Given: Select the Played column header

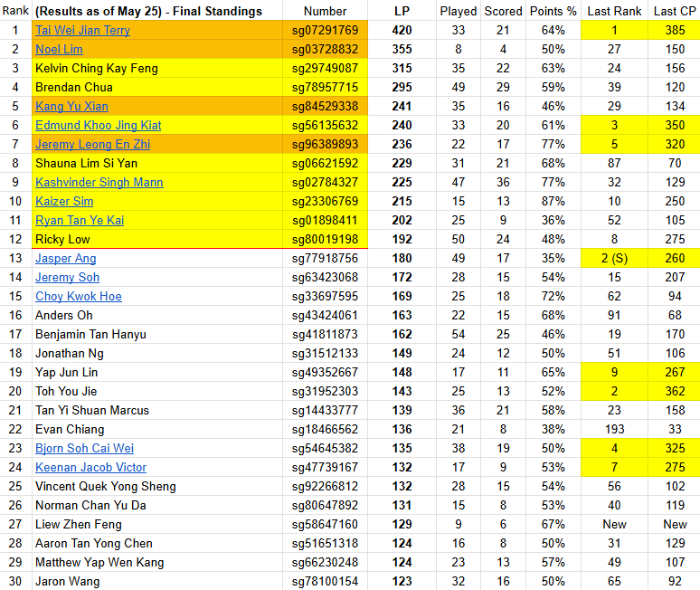Looking at the screenshot, I should point(458,11).
